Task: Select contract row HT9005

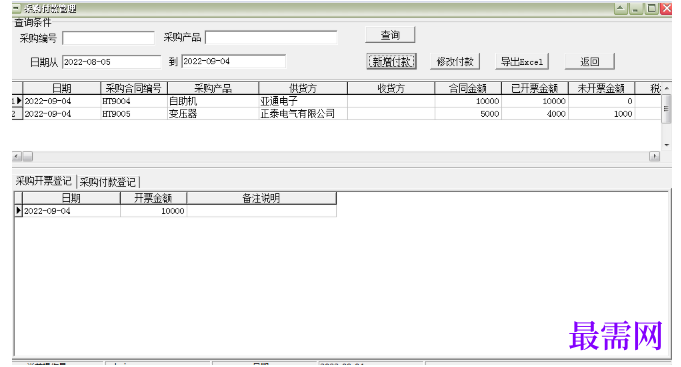Action: (x=337, y=114)
